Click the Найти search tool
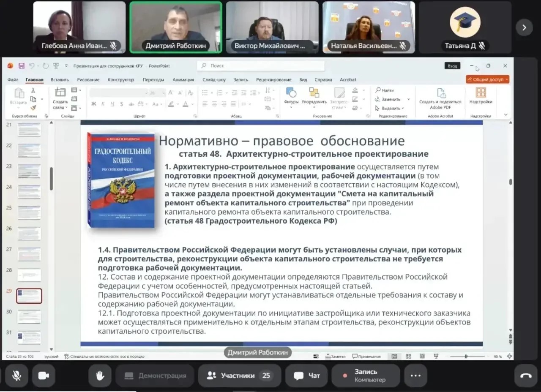The width and height of the screenshot is (541, 392). 385,90
